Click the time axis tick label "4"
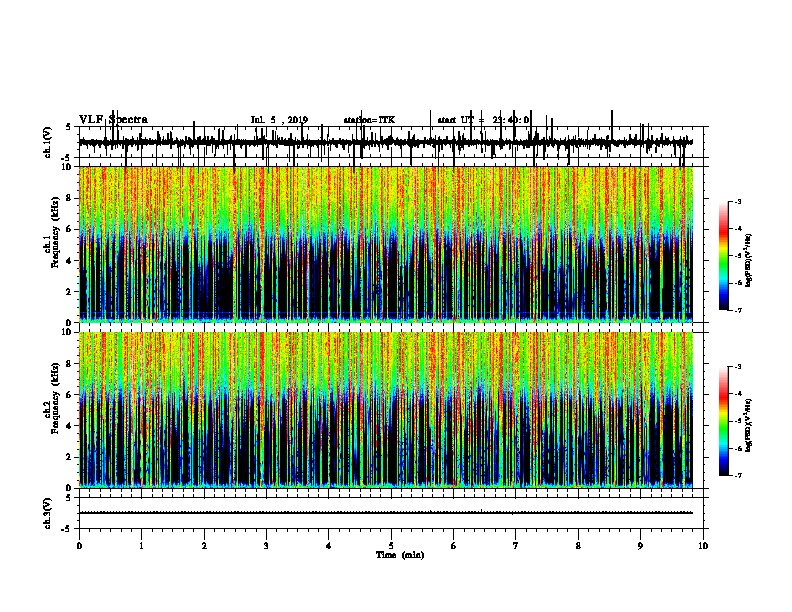The image size is (792, 612). pyautogui.click(x=329, y=546)
